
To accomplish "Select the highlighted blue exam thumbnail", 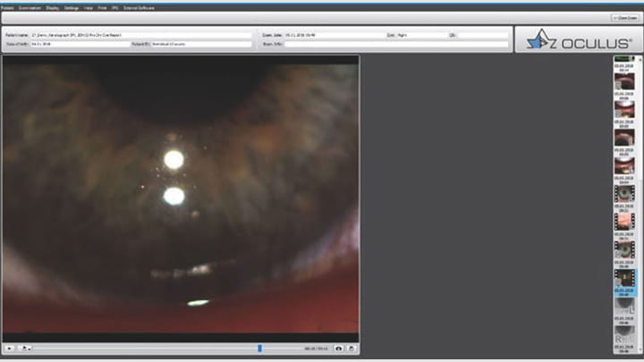I will tap(623, 278).
